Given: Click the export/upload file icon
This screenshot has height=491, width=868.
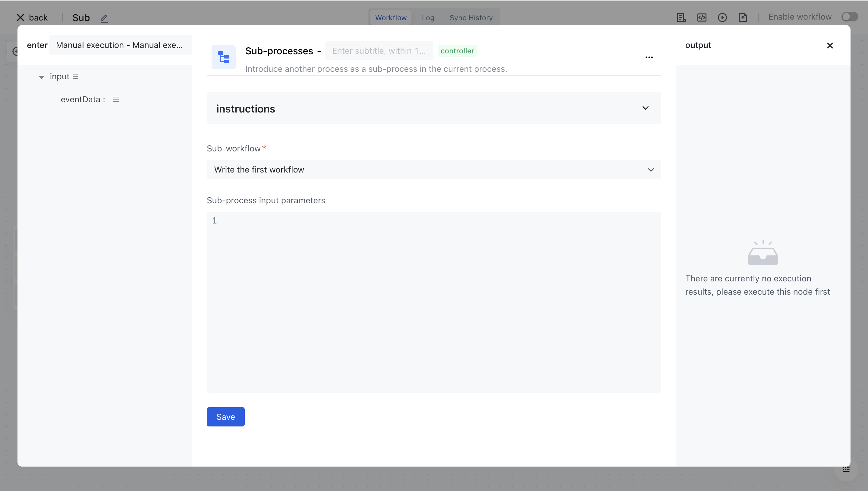Looking at the screenshot, I should (743, 17).
